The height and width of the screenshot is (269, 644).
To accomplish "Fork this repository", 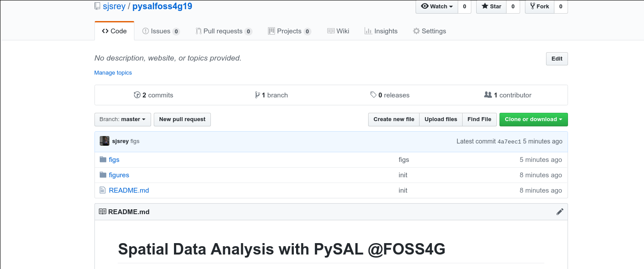I will [539, 7].
